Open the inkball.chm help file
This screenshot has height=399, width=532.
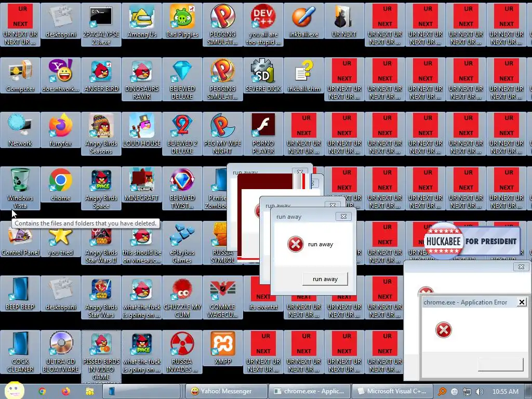[x=303, y=76]
